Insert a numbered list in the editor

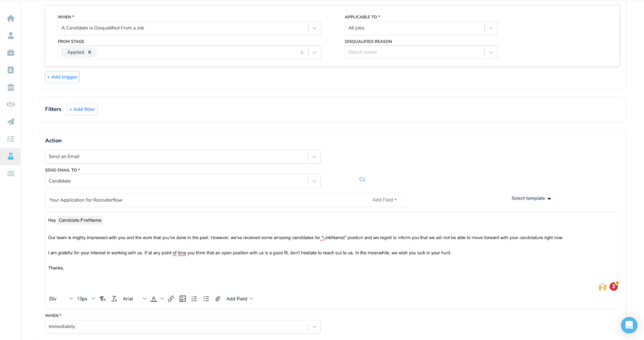194,299
